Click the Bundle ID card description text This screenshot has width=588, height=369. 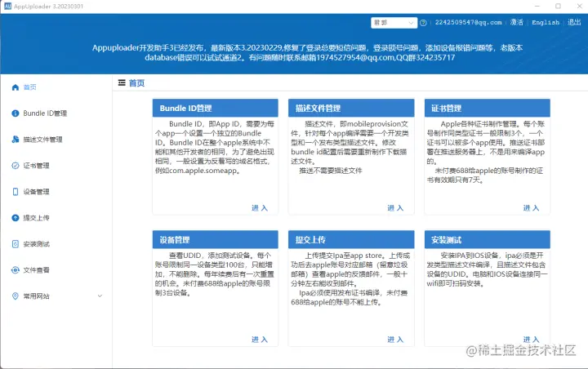pos(215,147)
